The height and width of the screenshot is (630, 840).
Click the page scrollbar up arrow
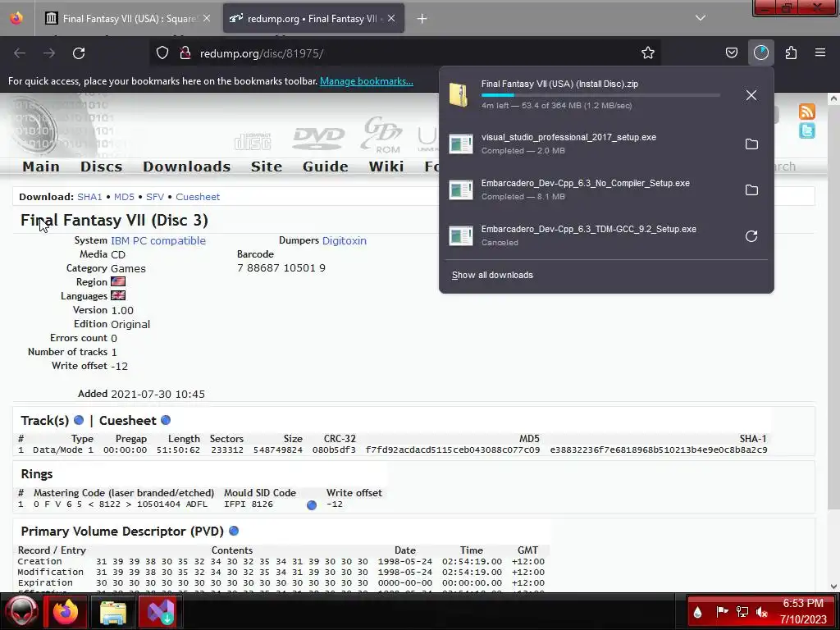click(833, 98)
